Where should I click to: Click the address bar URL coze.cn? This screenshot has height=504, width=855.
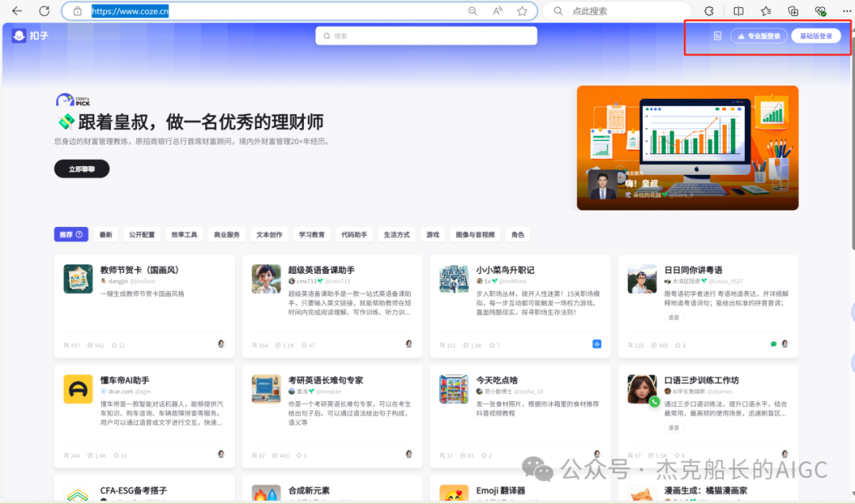point(131,11)
